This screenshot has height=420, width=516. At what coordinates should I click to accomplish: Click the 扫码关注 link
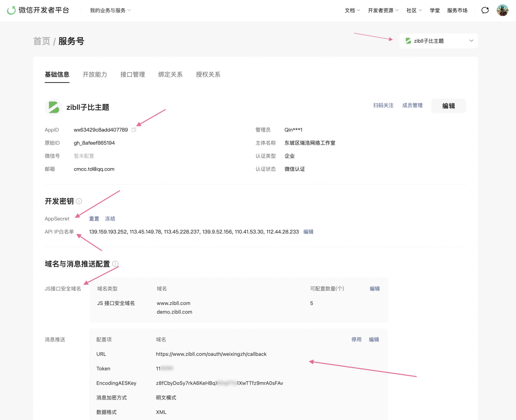pos(383,105)
